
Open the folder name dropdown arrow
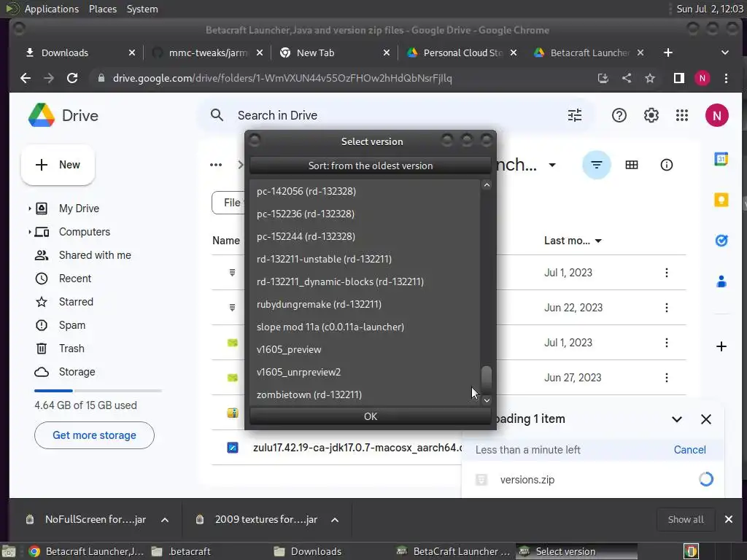coord(552,166)
